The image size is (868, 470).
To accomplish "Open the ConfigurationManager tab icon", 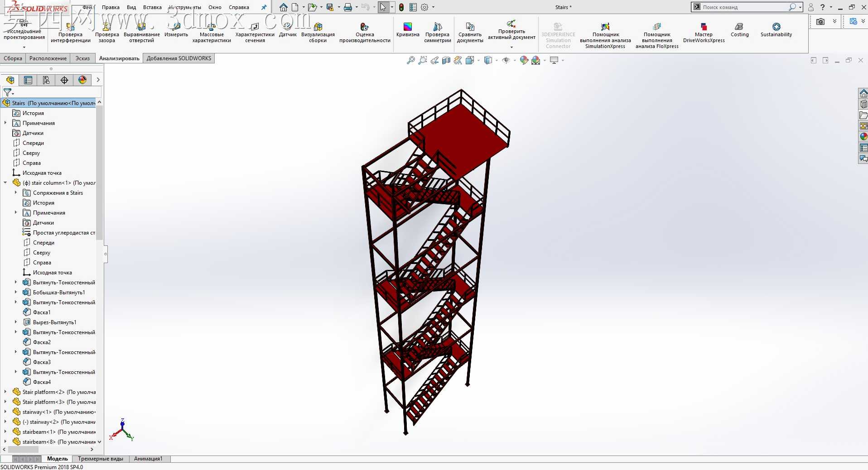I will (46, 80).
